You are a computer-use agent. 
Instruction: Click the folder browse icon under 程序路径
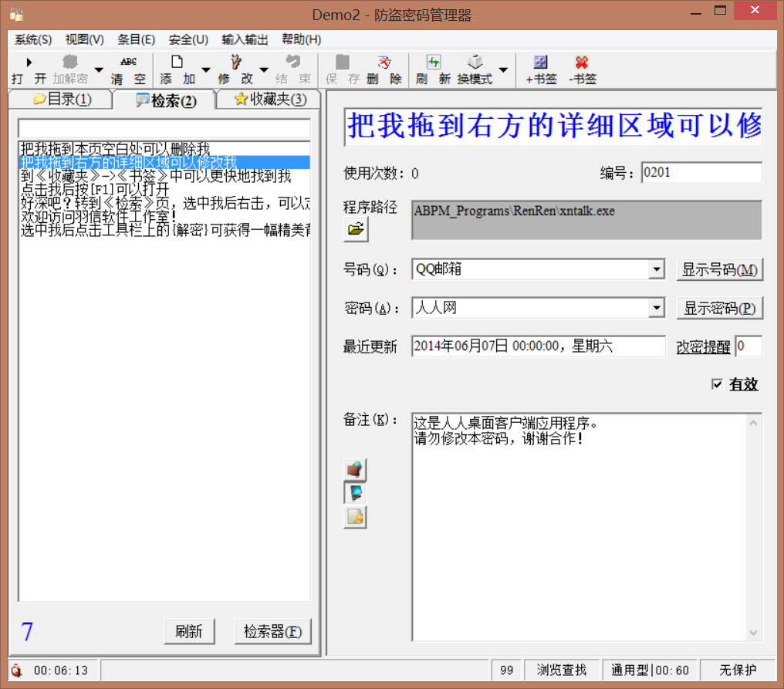tap(356, 229)
